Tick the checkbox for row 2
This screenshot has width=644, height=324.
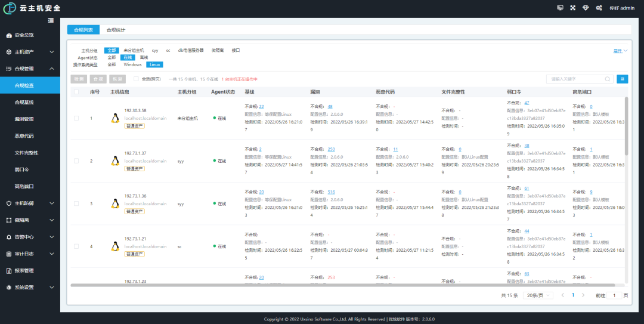coord(76,161)
